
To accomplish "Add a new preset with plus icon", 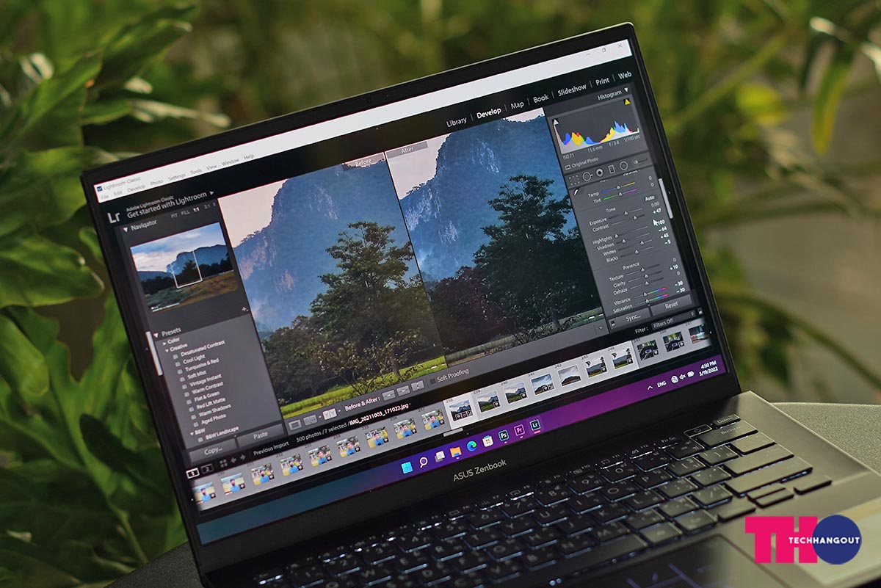I will (x=244, y=311).
